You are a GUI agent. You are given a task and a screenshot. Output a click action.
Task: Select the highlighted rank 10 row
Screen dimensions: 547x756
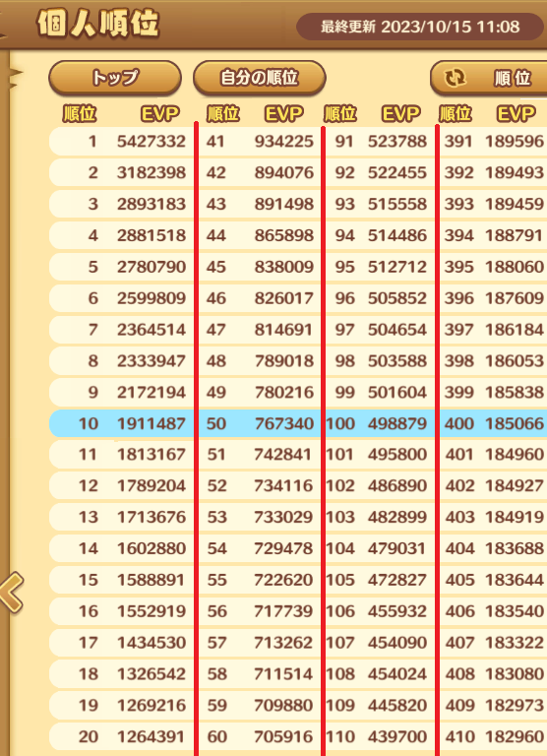[122, 423]
